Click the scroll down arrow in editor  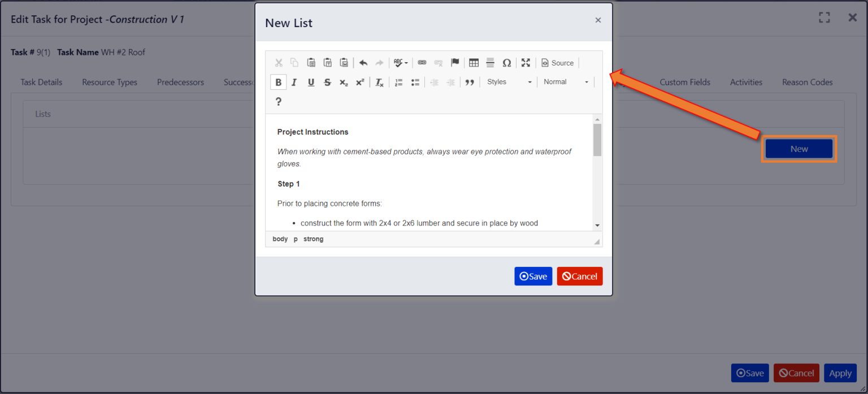pyautogui.click(x=597, y=226)
